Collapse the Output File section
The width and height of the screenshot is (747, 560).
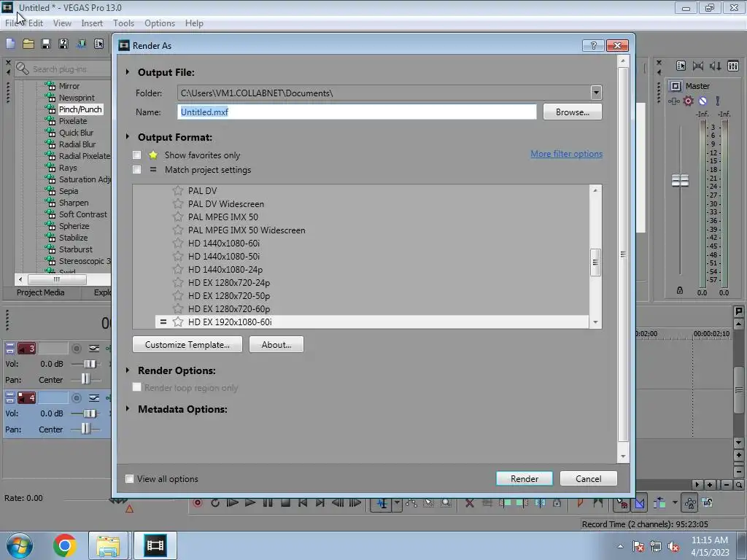pyautogui.click(x=128, y=72)
